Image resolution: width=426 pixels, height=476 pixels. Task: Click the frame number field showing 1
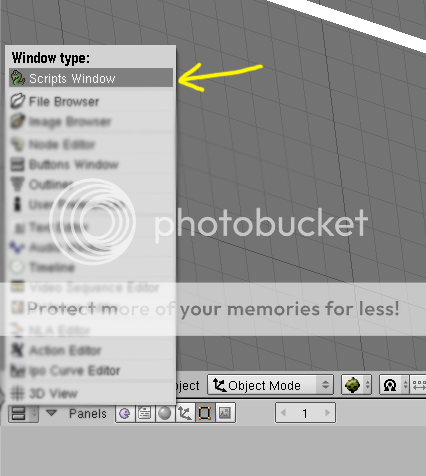tap(305, 413)
